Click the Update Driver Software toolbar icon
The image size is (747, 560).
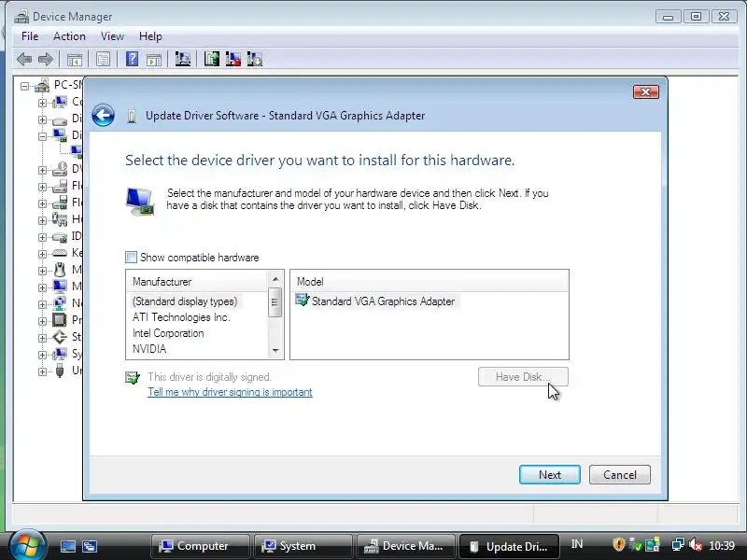(x=212, y=60)
